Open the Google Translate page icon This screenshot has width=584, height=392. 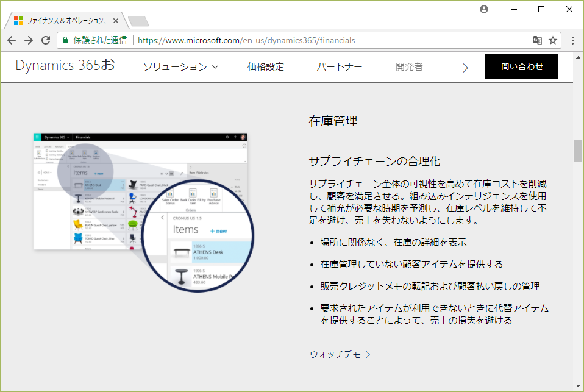537,40
